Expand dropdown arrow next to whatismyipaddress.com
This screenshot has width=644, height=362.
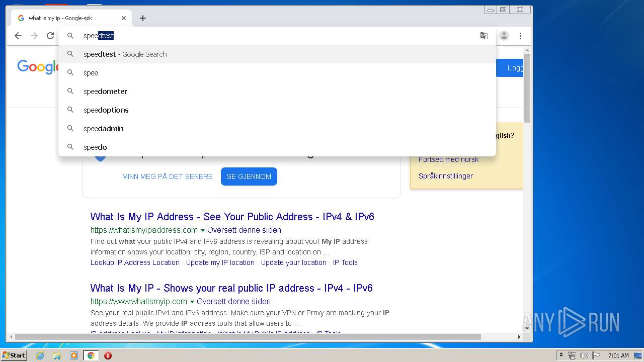point(203,230)
